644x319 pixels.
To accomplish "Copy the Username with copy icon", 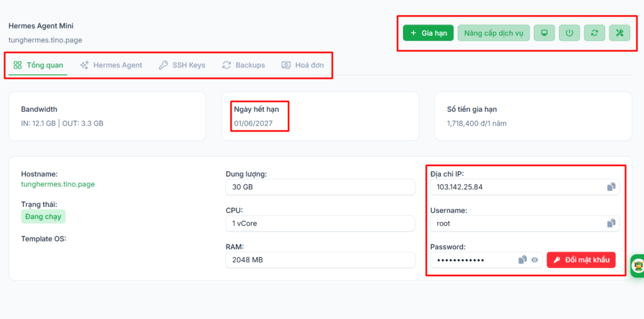I will (x=611, y=223).
